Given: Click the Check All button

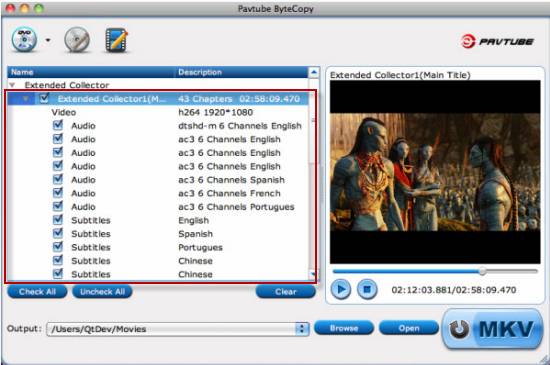Looking at the screenshot, I should [37, 292].
